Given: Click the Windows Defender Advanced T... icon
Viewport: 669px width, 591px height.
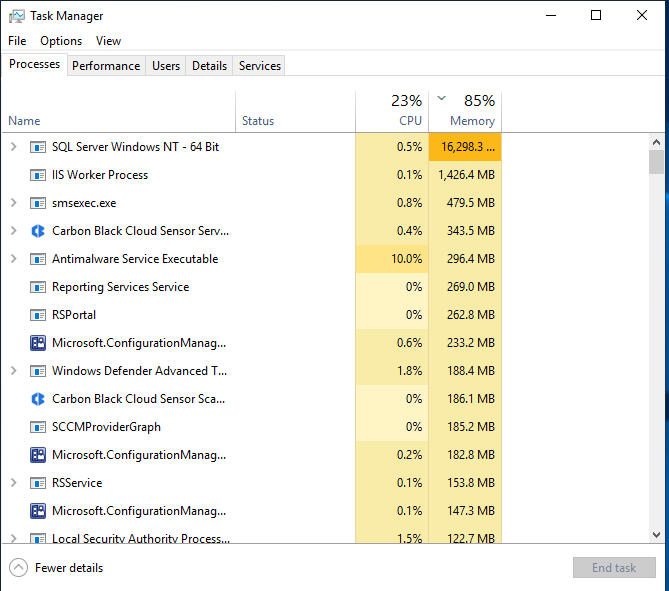Looking at the screenshot, I should pyautogui.click(x=38, y=371).
